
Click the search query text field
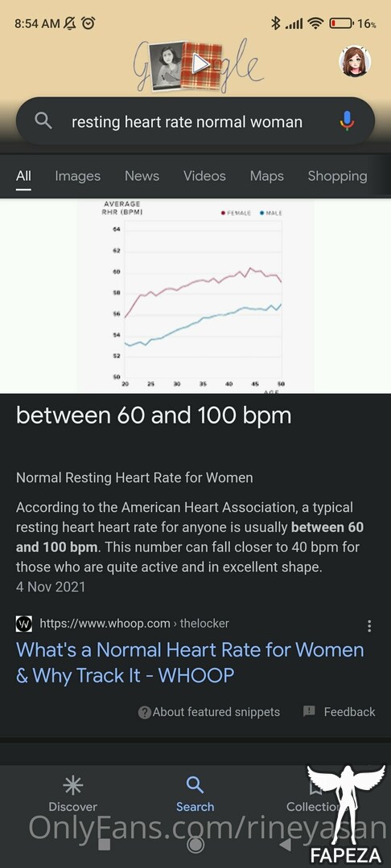tap(187, 122)
